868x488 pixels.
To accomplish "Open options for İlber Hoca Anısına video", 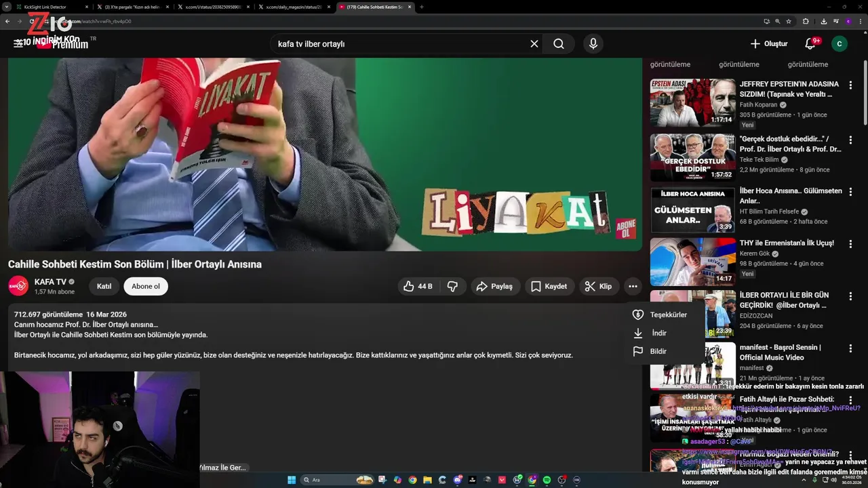I will 850,192.
